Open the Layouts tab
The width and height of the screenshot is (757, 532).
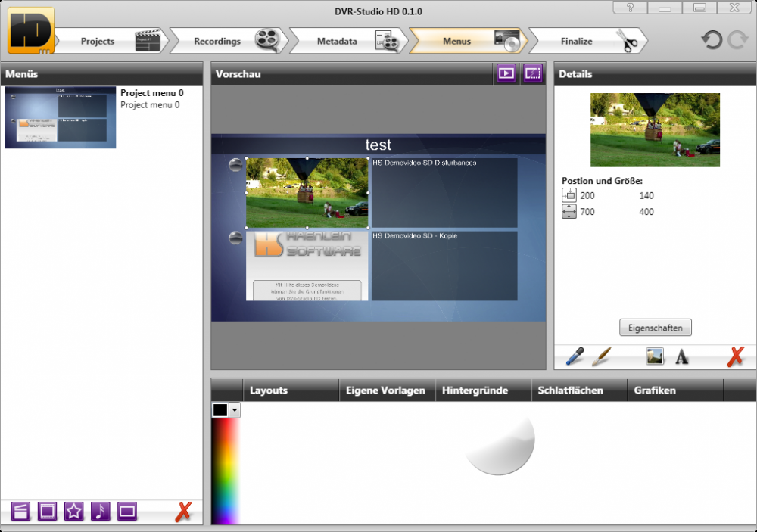269,390
